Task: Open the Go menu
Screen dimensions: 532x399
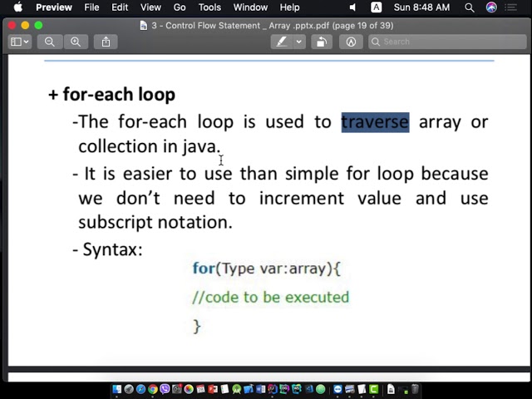Action: 180,7
